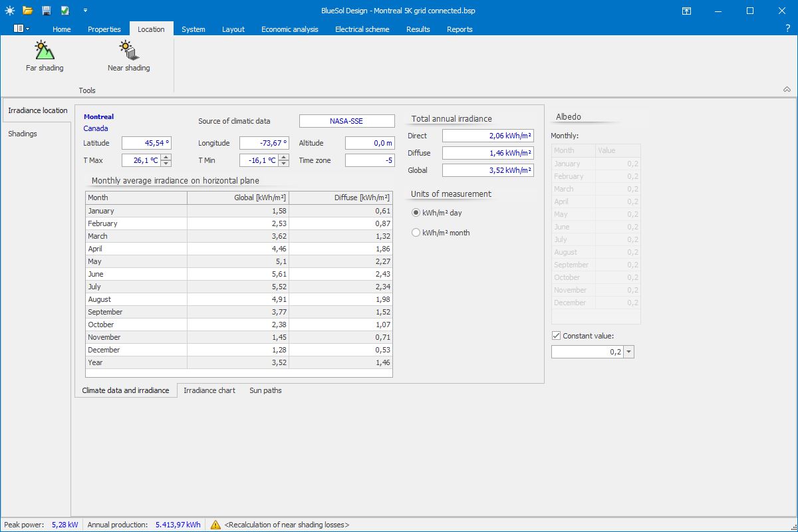Open the Far shading tool

point(45,56)
